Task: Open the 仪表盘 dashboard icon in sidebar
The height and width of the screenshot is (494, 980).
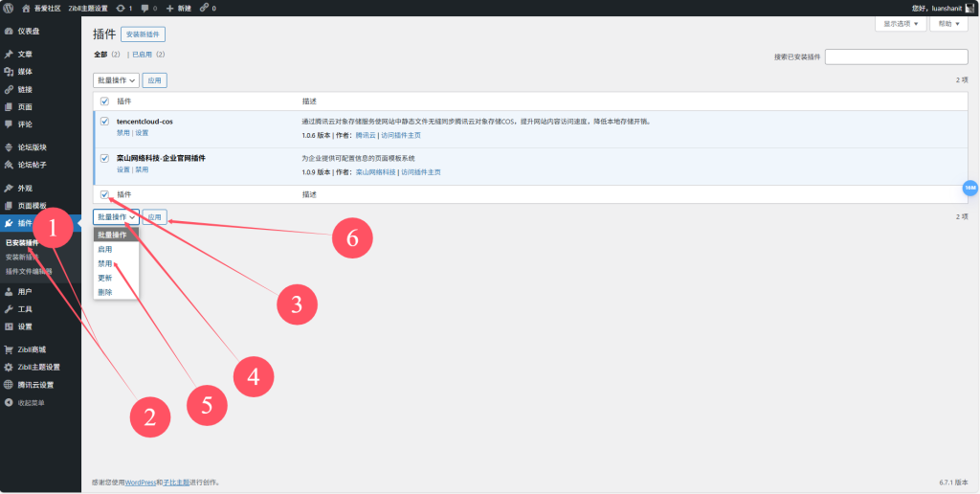Action: [x=9, y=31]
